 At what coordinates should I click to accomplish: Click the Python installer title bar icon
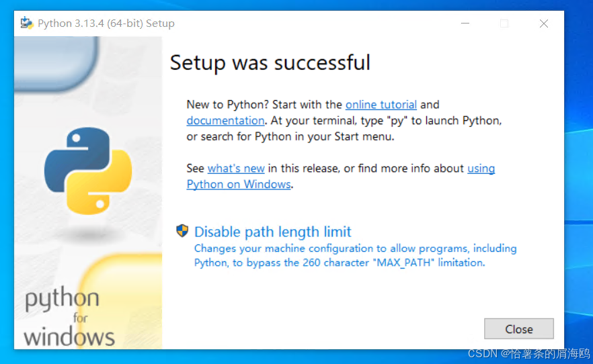pyautogui.click(x=26, y=23)
